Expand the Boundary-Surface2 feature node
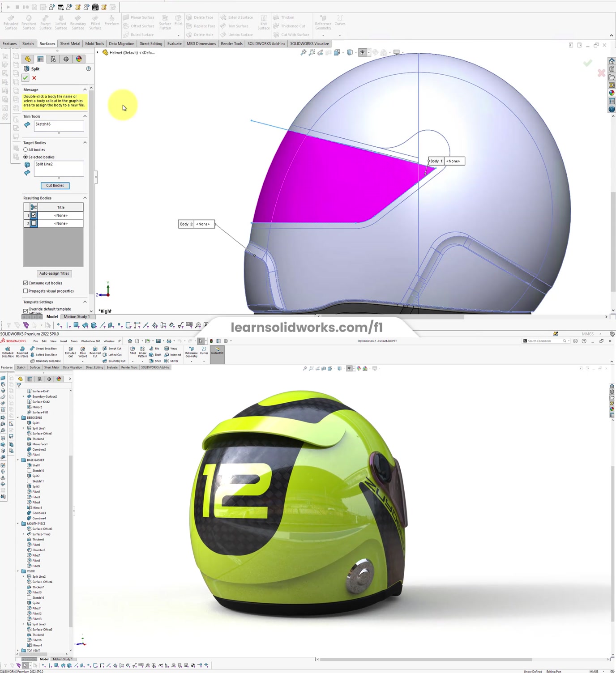The width and height of the screenshot is (616, 673). [24, 396]
